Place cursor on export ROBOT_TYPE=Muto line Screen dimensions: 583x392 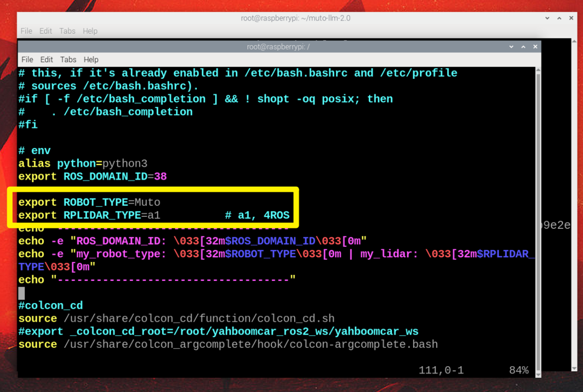[x=89, y=203]
